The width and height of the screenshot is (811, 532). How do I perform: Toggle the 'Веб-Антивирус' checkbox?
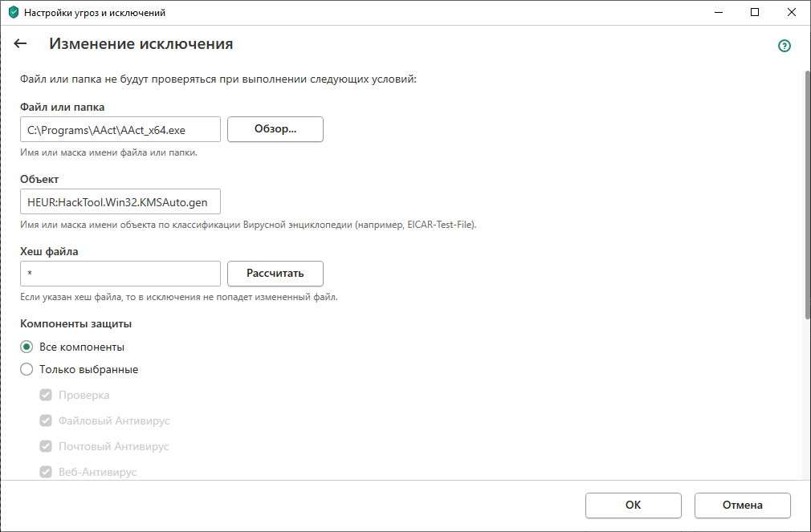46,472
